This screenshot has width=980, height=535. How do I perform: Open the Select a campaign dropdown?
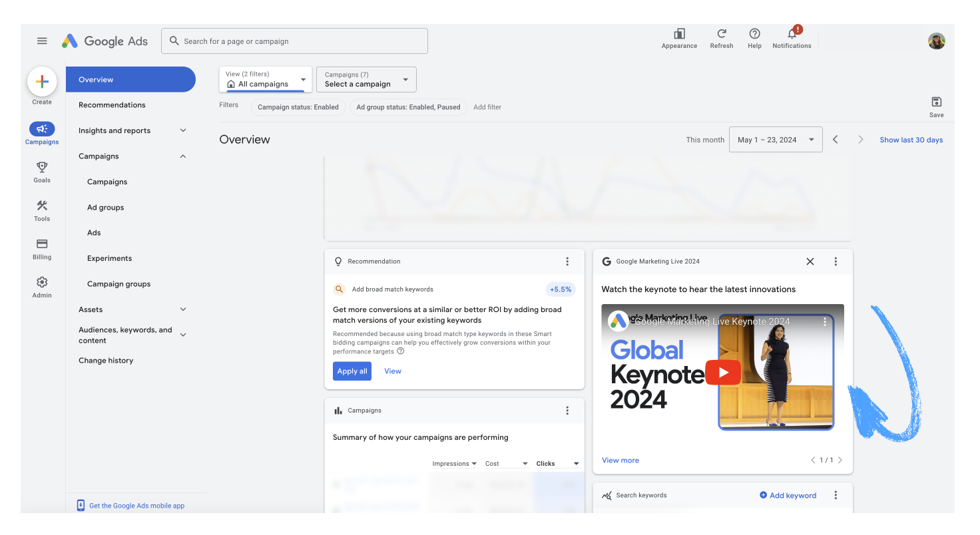point(366,79)
